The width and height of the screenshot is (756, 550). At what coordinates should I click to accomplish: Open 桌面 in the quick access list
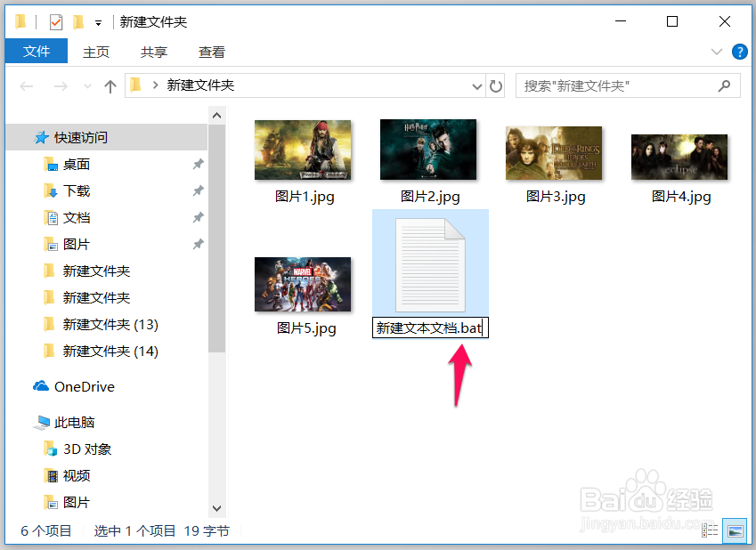click(x=77, y=165)
